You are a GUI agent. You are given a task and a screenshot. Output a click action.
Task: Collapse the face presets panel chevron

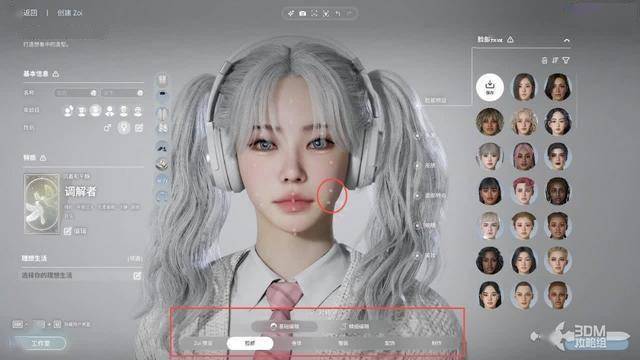tap(567, 40)
